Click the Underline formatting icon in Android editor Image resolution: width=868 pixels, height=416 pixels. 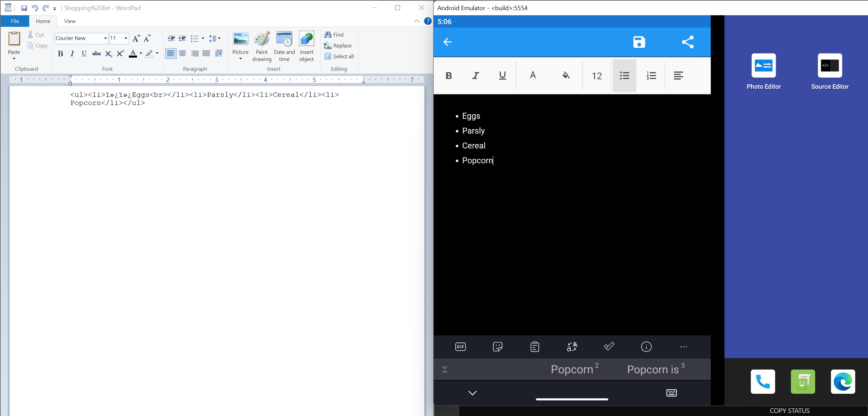502,75
